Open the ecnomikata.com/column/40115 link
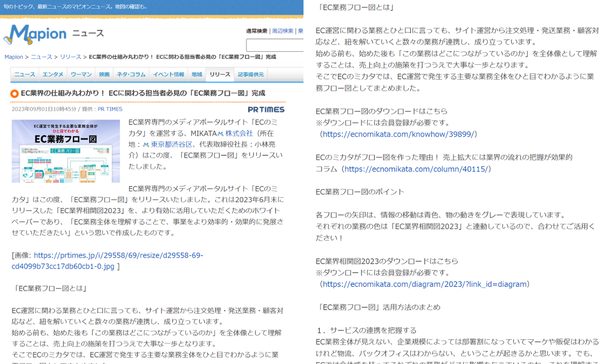This screenshot has width=607, height=364. pos(416,169)
